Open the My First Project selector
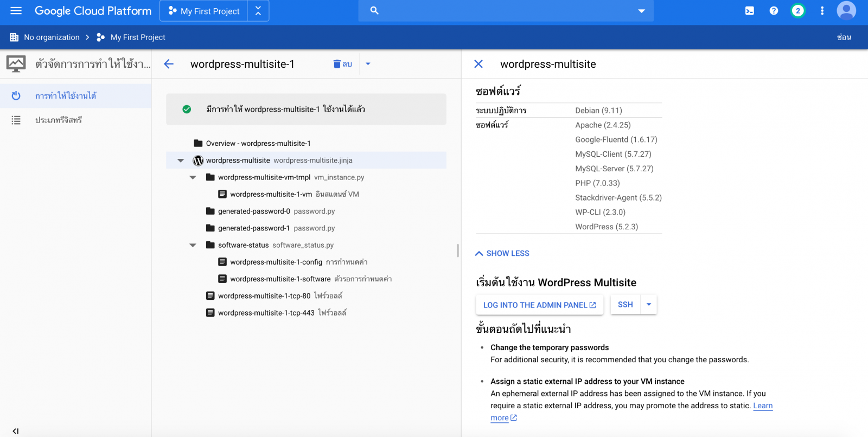The width and height of the screenshot is (868, 437). tap(204, 11)
